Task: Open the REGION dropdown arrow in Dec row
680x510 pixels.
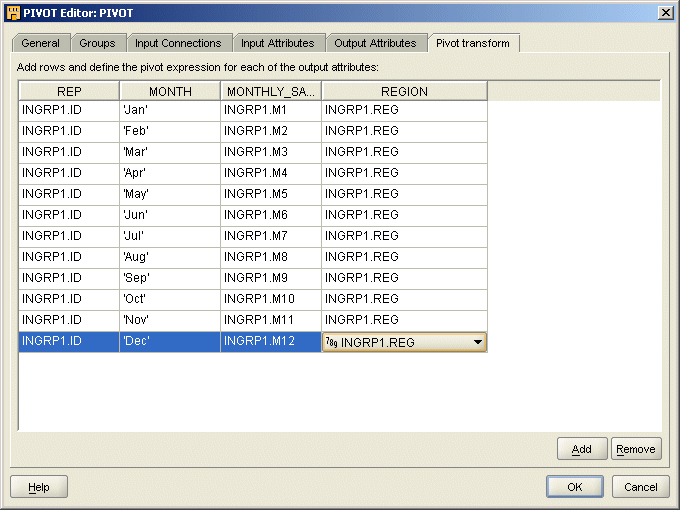Action: click(477, 342)
